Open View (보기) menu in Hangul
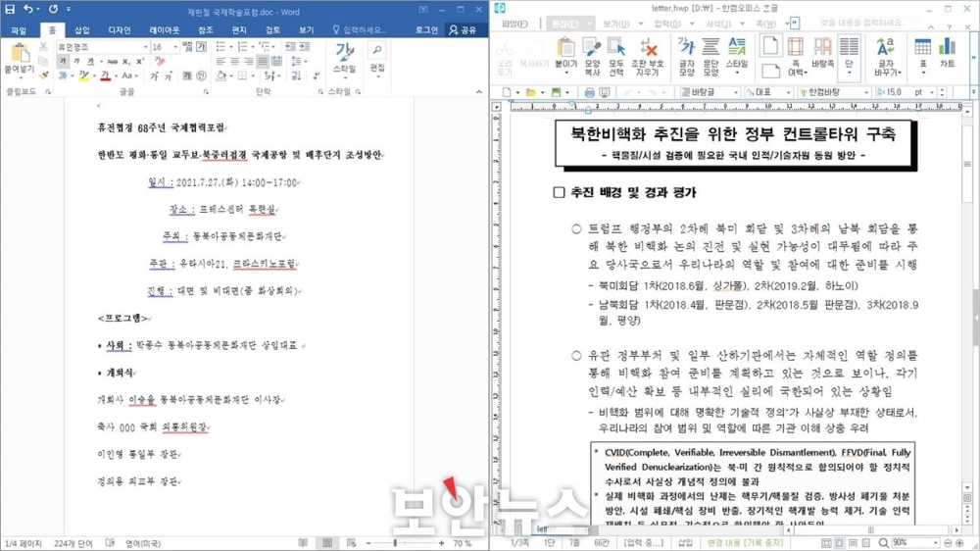Viewport: 980px width, 551px height. 615,24
